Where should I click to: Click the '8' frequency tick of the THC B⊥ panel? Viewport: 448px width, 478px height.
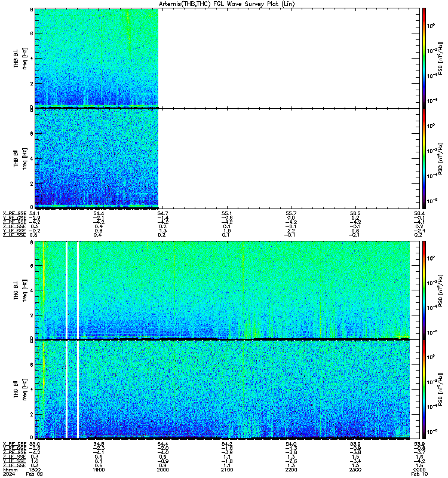32,242
